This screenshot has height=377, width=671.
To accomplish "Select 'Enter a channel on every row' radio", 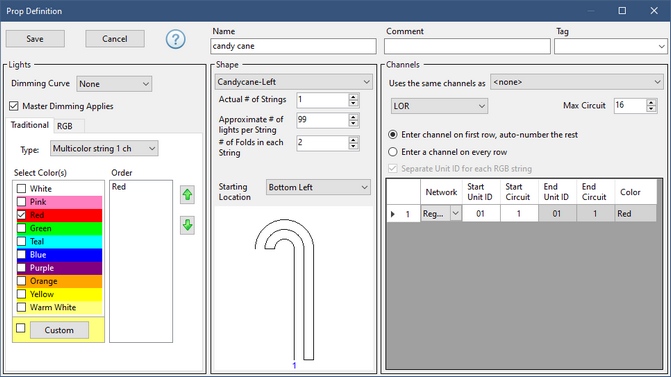I will pyautogui.click(x=392, y=152).
